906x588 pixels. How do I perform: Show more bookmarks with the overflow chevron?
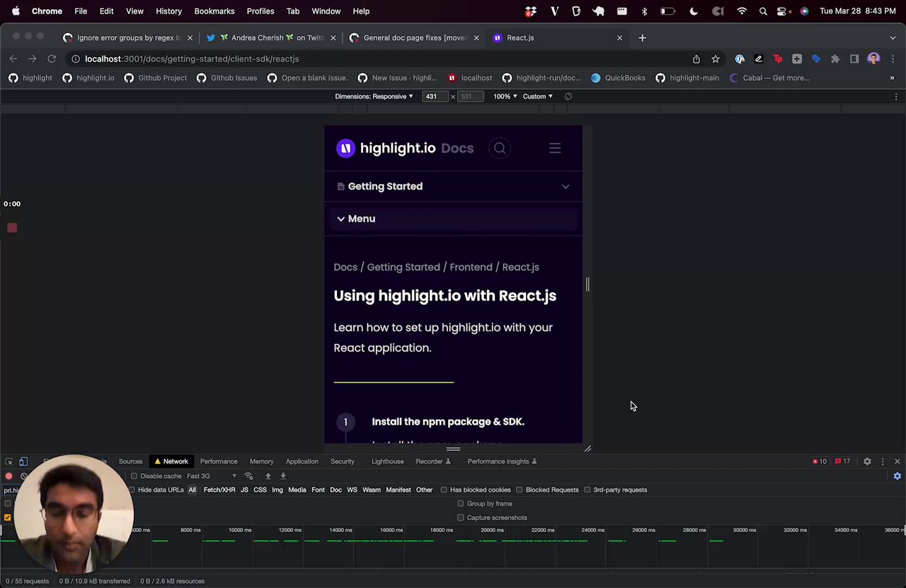pyautogui.click(x=892, y=78)
